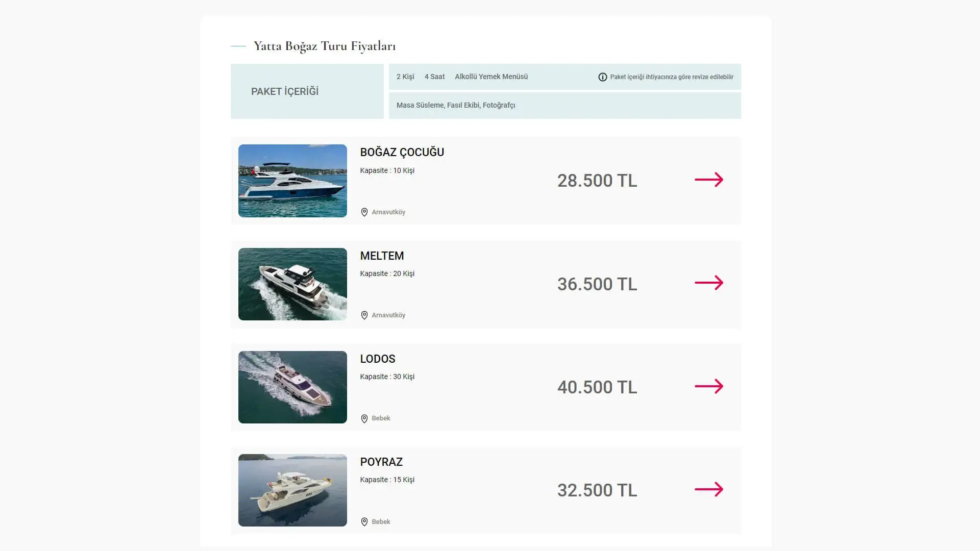The image size is (980, 551).
Task: Open the POYRAZ yacht thumbnail image
Action: 292,490
